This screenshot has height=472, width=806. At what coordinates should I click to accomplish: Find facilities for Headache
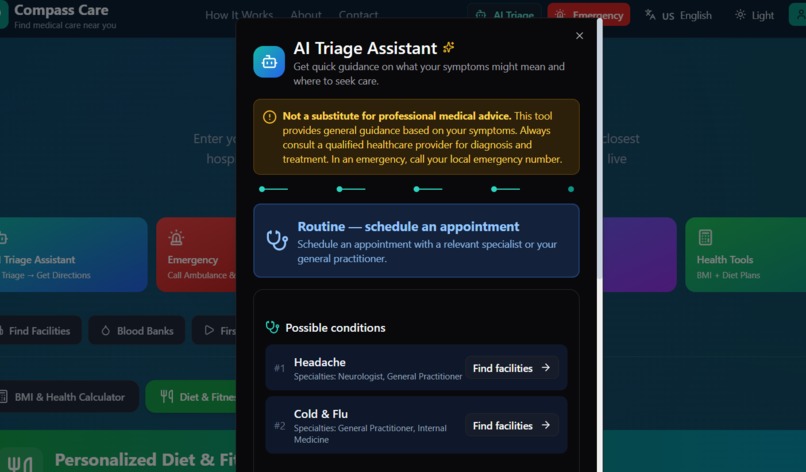coord(511,368)
